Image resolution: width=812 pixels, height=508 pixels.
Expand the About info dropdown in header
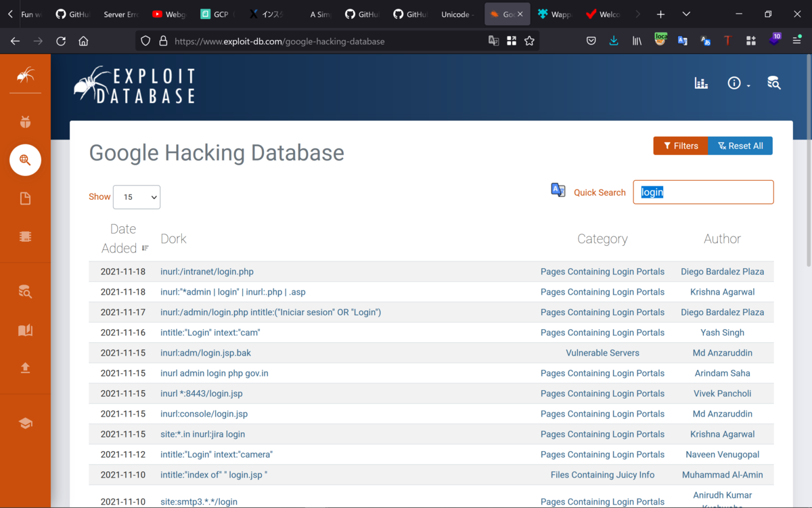[738, 83]
